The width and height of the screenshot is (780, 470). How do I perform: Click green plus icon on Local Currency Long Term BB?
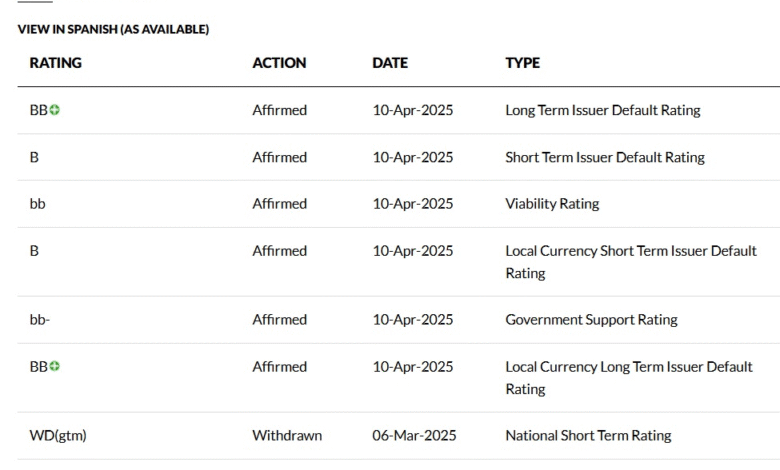click(x=55, y=367)
